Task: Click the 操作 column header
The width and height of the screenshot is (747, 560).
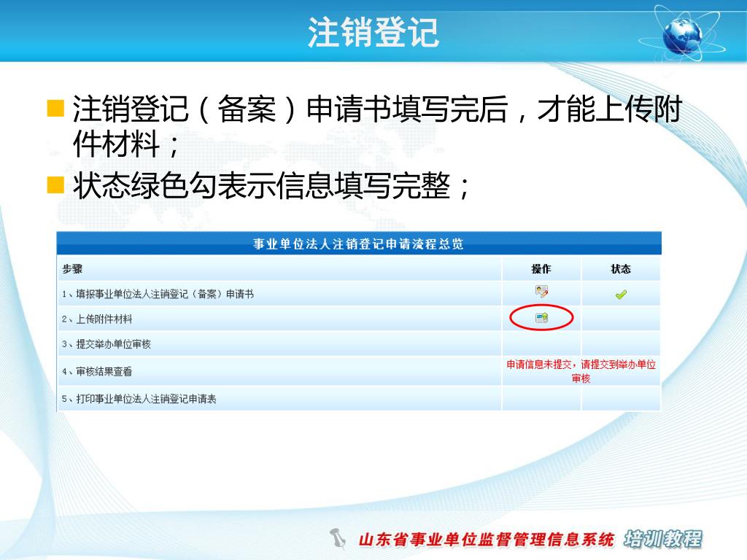Action: point(541,269)
